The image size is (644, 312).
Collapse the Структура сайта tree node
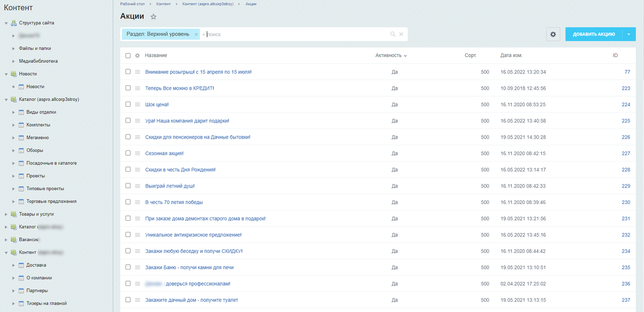click(x=6, y=23)
